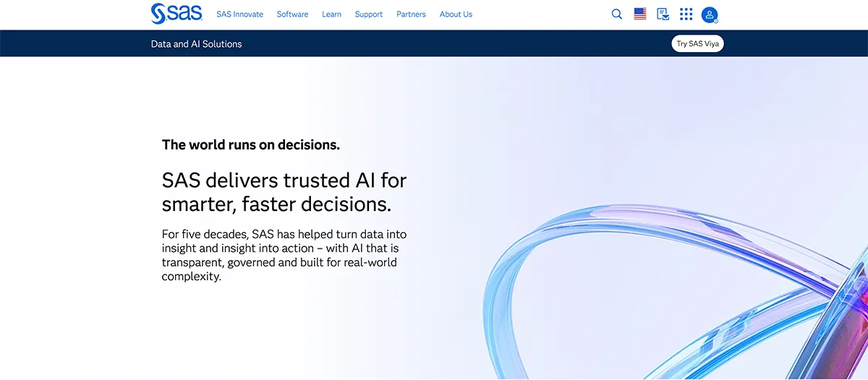Open the Learn menu

[x=331, y=14]
